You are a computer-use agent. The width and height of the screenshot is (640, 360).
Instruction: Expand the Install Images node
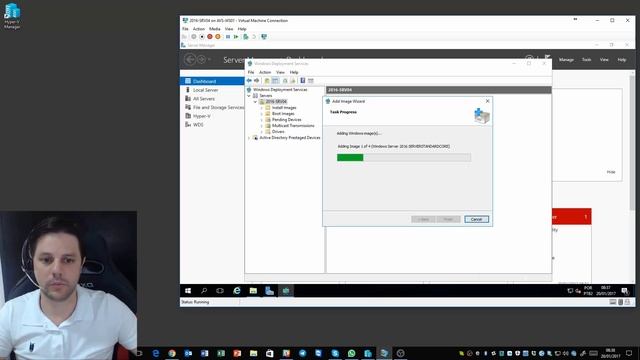pyautogui.click(x=262, y=108)
